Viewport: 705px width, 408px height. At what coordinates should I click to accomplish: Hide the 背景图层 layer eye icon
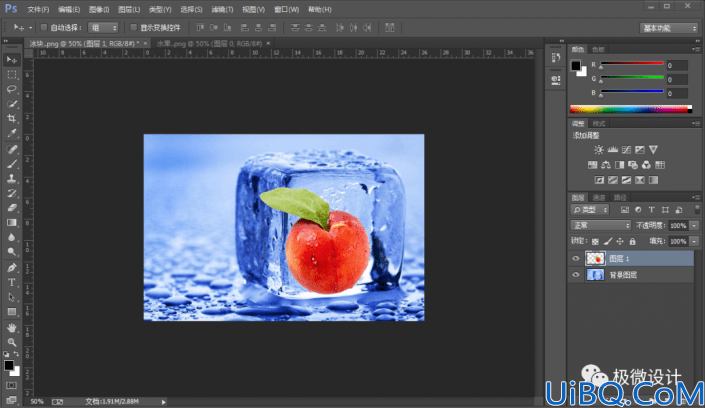pyautogui.click(x=576, y=275)
